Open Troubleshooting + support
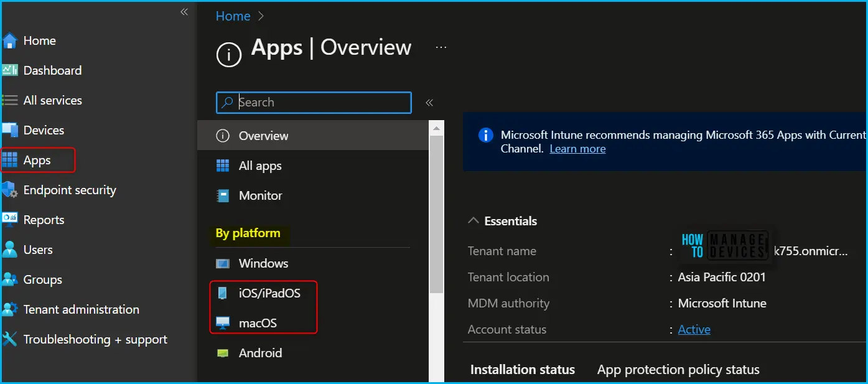This screenshot has width=868, height=384. 95,339
